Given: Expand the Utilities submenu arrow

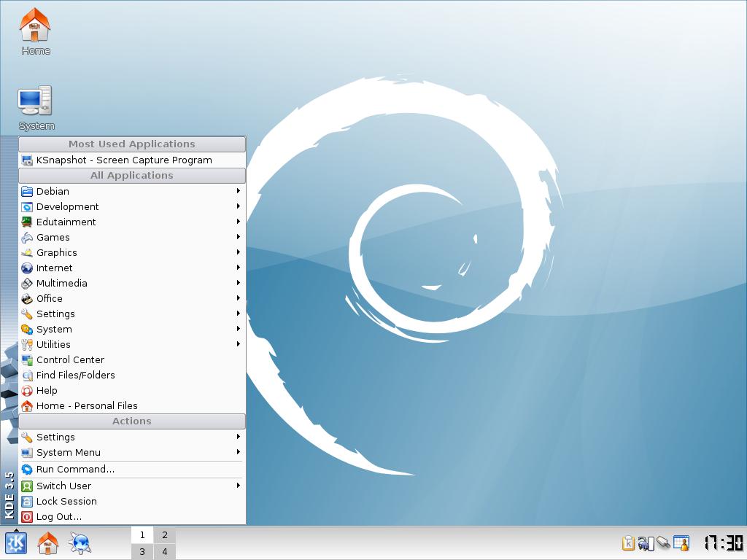Looking at the screenshot, I should (239, 344).
